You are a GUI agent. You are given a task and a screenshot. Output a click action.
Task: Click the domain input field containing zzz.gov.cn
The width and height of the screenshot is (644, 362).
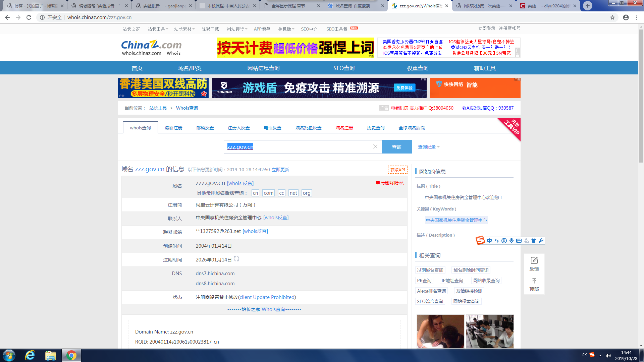coord(299,147)
